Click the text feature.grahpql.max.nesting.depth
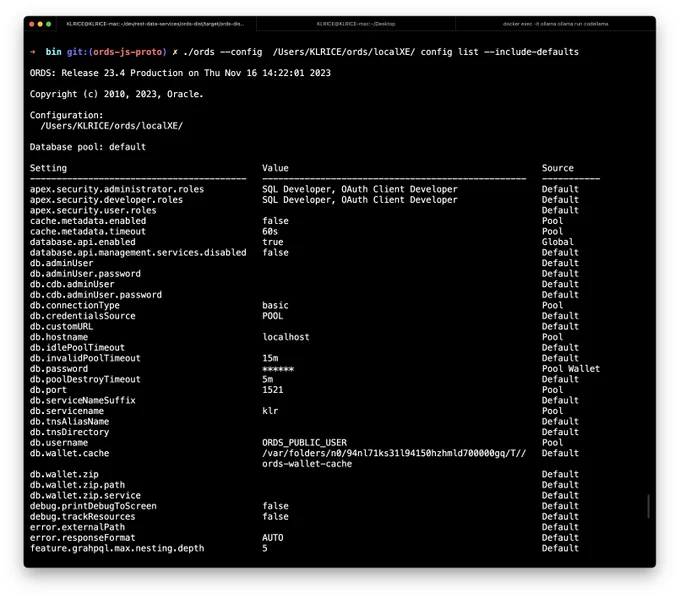This screenshot has width=680, height=599. [x=117, y=548]
